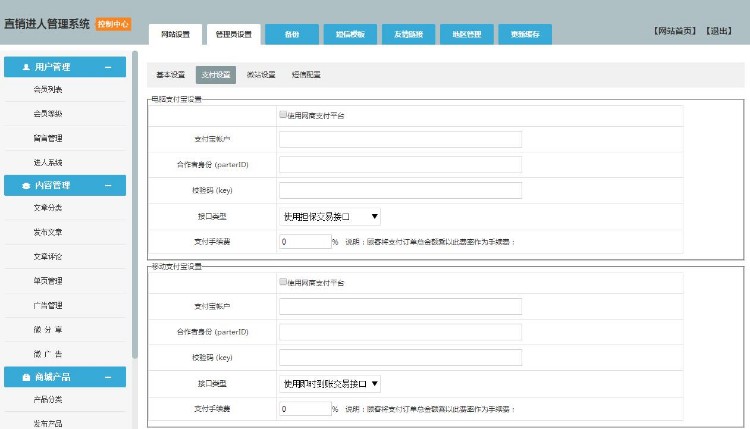The image size is (750, 429).
Task: Click the 内容管理 section header
Action: click(x=65, y=186)
